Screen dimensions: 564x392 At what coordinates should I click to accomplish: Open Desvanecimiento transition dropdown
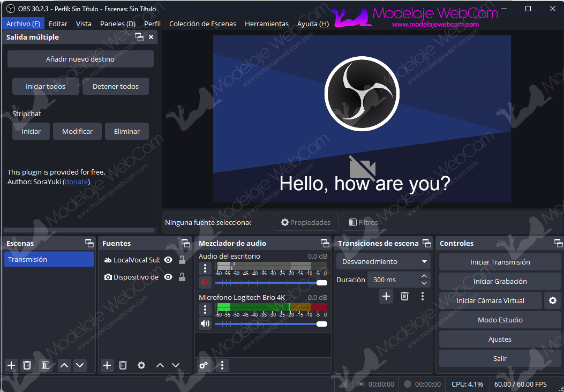pyautogui.click(x=383, y=261)
